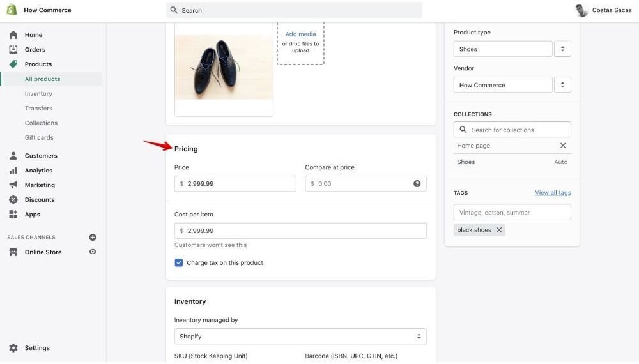639x364 pixels.
Task: Click Add media upload link
Action: (x=300, y=34)
